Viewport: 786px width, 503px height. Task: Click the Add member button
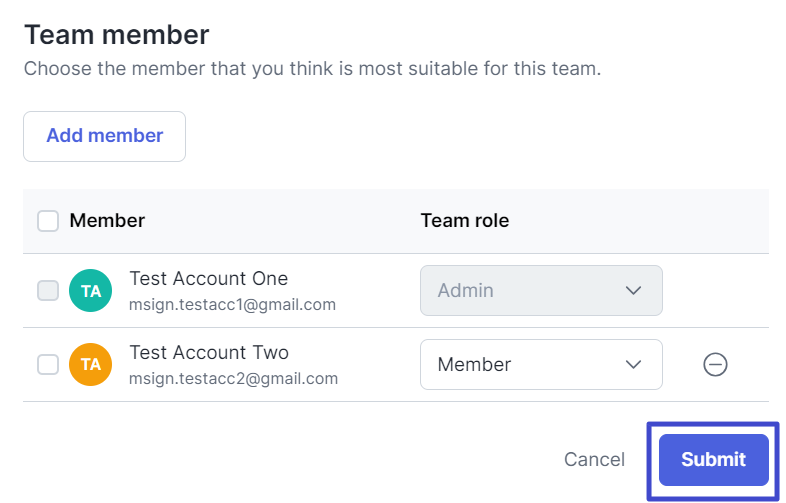pyautogui.click(x=104, y=136)
